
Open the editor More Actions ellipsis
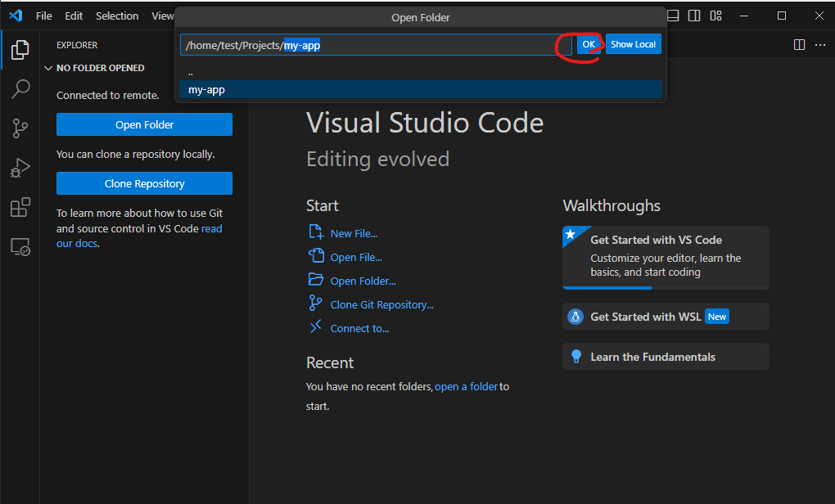820,45
